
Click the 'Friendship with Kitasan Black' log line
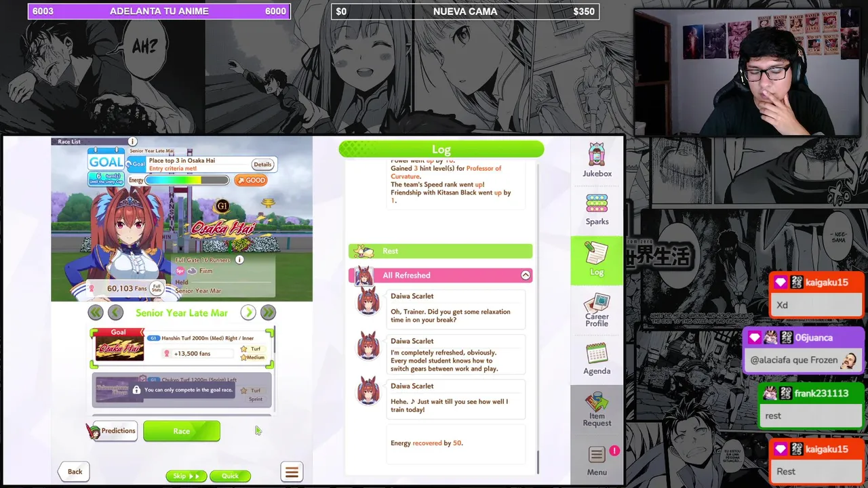451,197
